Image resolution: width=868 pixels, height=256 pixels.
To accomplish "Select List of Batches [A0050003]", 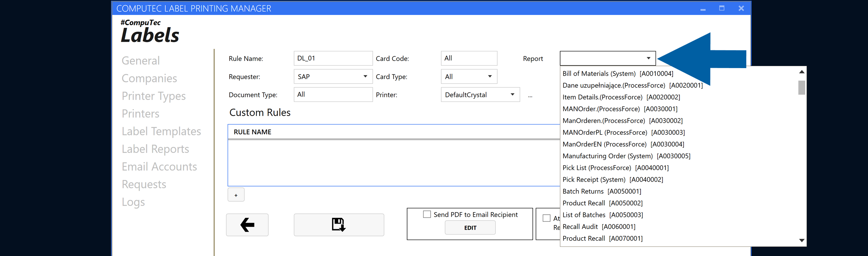I will [603, 215].
